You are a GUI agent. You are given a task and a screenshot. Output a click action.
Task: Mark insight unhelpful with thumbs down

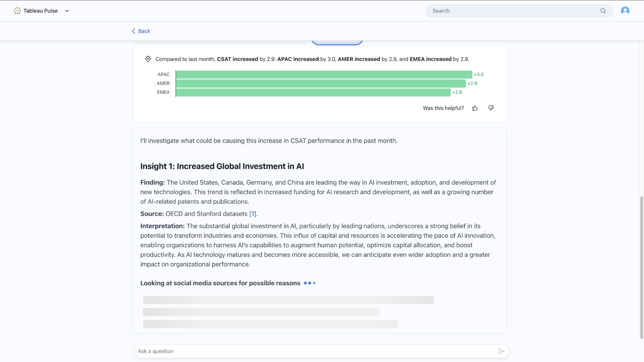point(491,108)
